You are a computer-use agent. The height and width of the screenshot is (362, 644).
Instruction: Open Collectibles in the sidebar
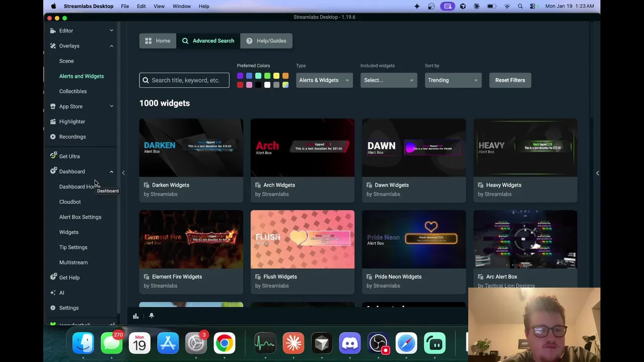pos(73,92)
